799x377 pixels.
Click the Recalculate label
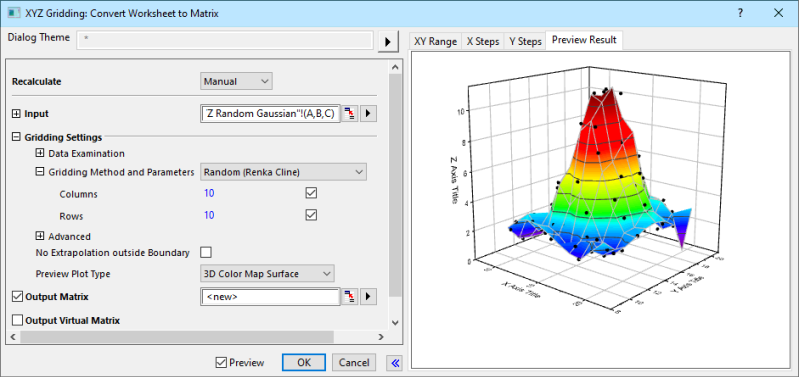37,82
